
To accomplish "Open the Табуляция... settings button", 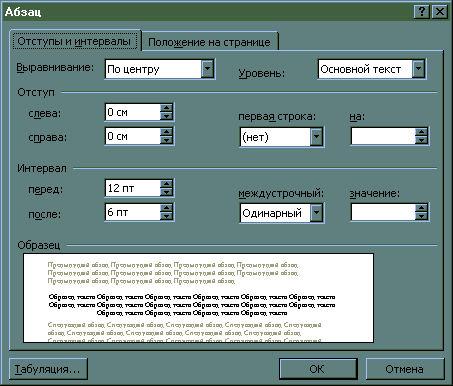I will point(48,369).
